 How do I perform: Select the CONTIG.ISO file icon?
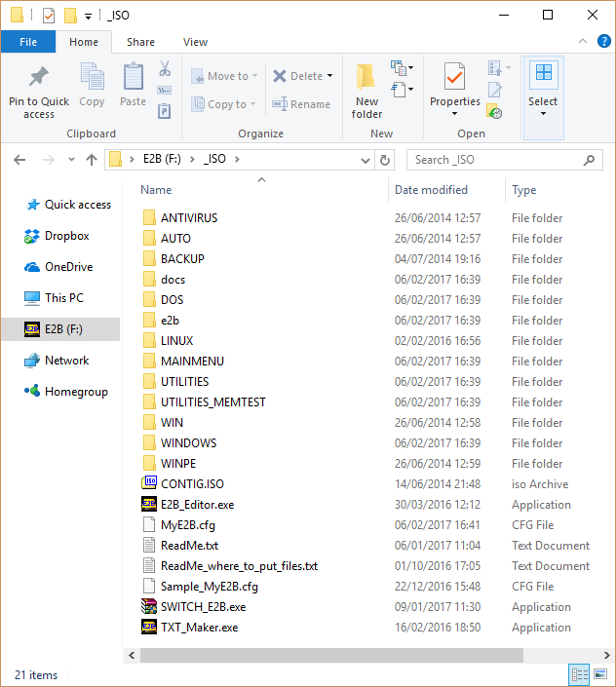pyautogui.click(x=149, y=482)
